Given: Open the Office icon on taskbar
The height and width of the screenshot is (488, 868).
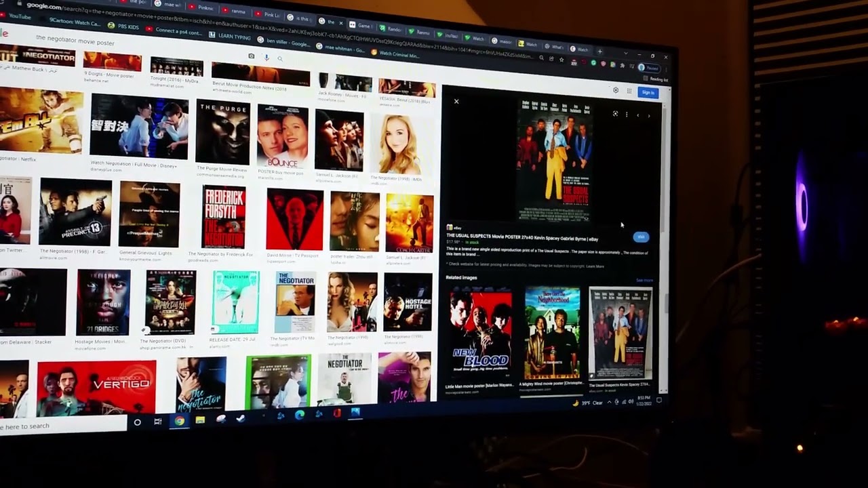Looking at the screenshot, I should tap(336, 413).
